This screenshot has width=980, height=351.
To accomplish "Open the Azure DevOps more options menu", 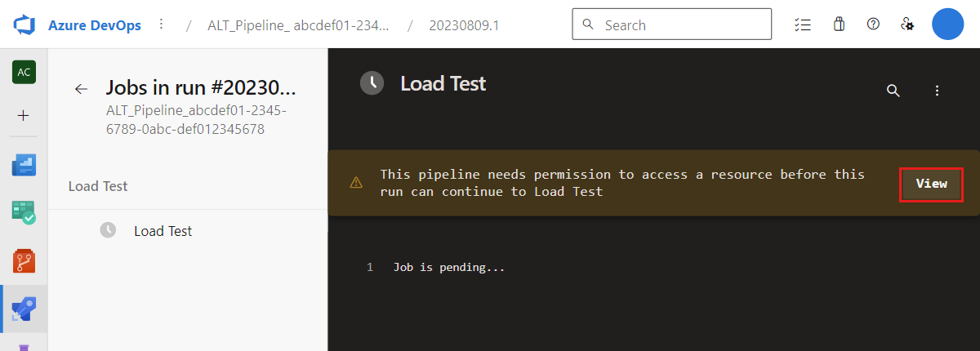I will [x=161, y=24].
